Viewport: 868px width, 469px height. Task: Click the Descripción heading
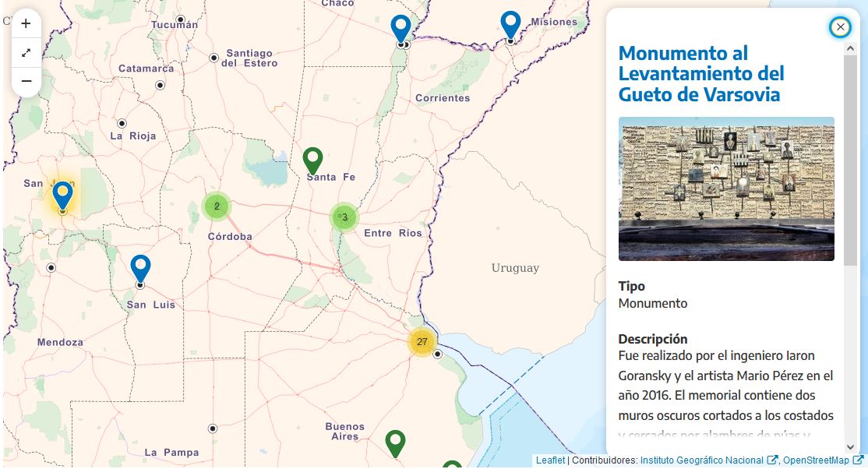(653, 339)
